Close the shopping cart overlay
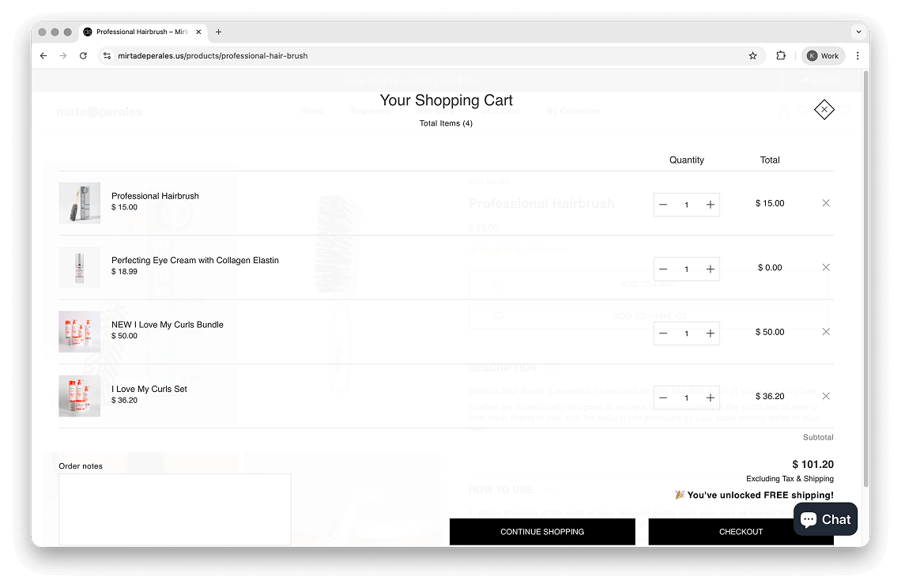The image size is (901, 588). [x=824, y=110]
